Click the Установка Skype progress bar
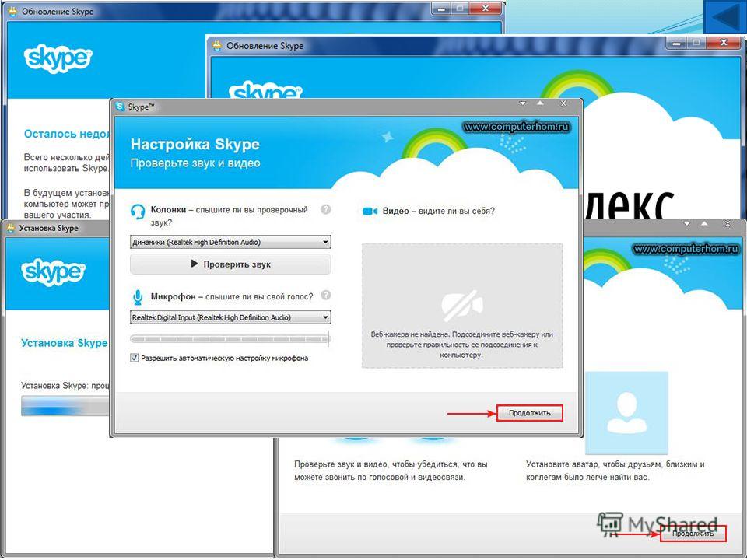This screenshot has height=560, width=747. (65, 407)
